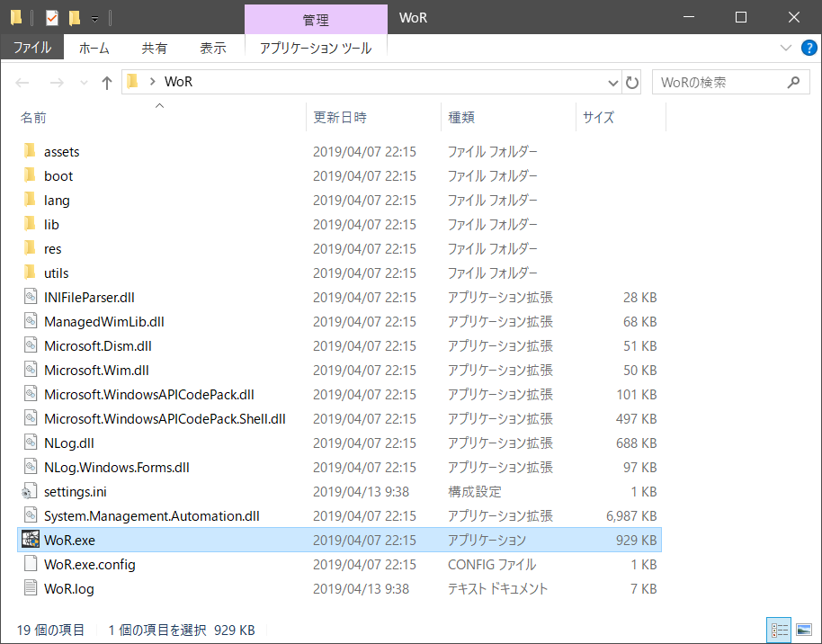
Task: Switch to the 表示 ribbon tab
Action: tap(212, 48)
